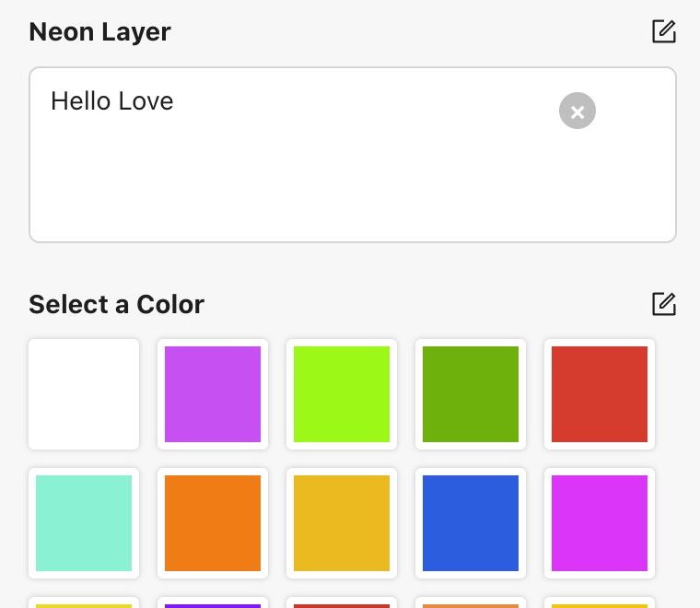Select the dark green color swatch

coord(471,394)
